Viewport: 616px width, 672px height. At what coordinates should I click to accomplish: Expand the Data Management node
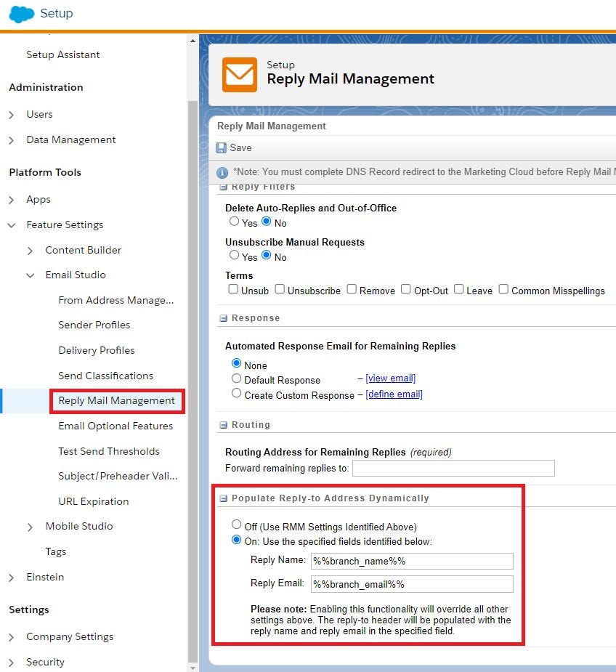[x=12, y=140]
